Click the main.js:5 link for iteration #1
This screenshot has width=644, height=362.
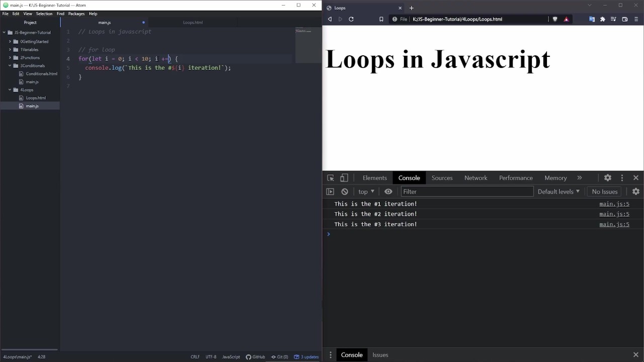click(614, 204)
